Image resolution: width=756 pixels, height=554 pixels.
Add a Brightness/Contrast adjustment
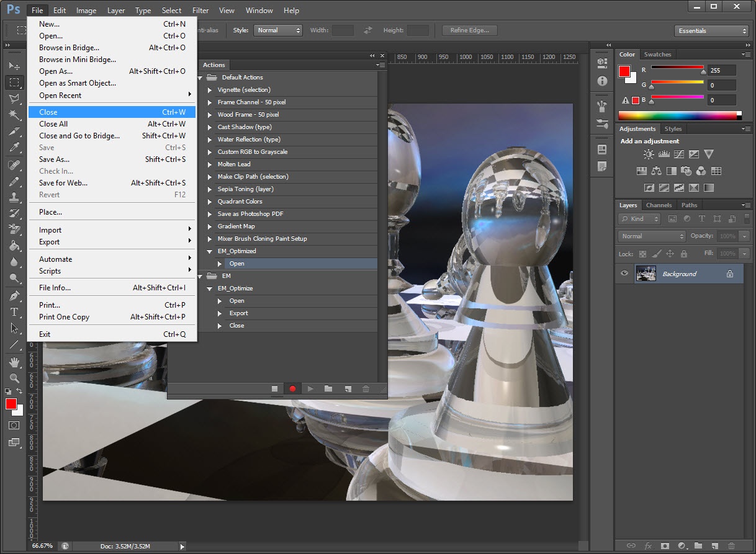point(649,154)
